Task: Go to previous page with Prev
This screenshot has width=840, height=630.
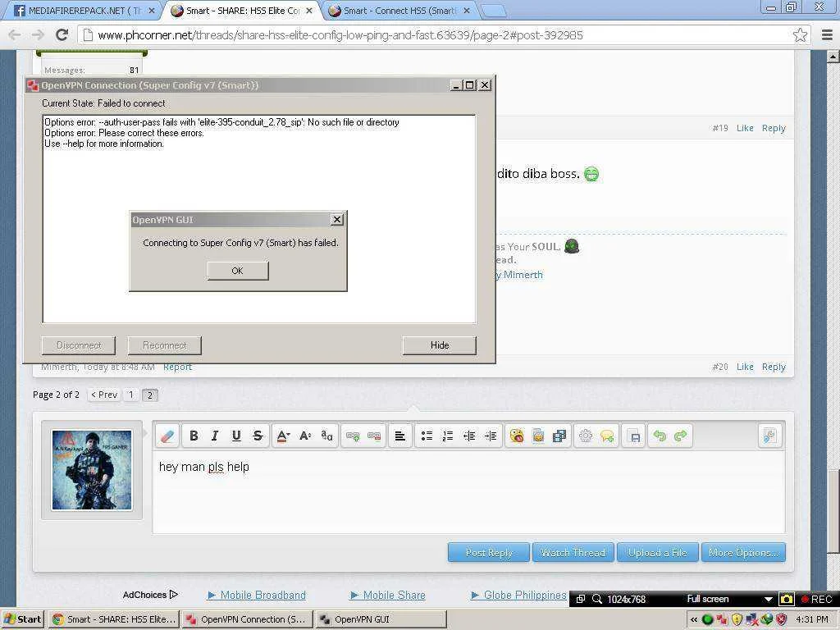Action: 104,395
